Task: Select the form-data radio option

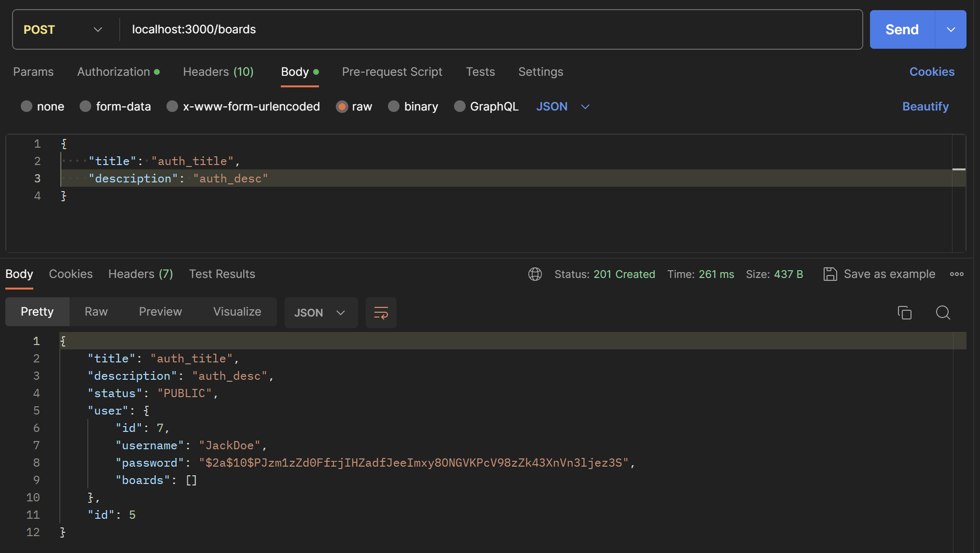Action: (86, 107)
